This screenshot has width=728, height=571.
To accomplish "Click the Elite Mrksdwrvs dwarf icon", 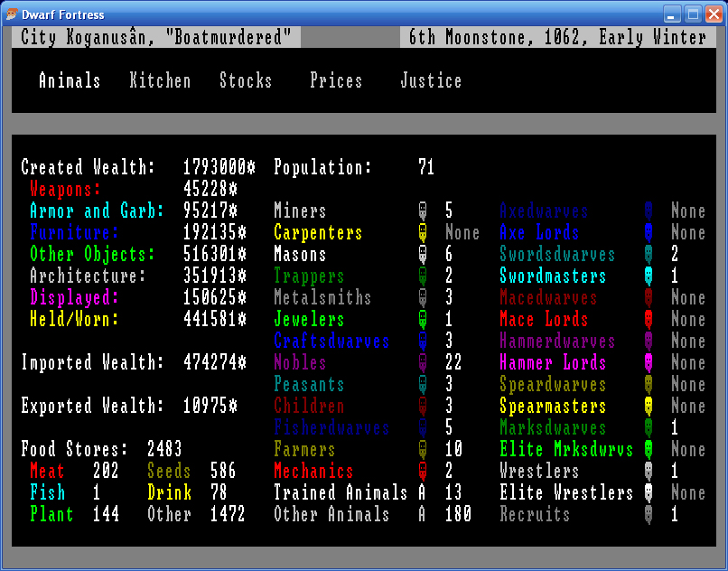I will (x=649, y=449).
